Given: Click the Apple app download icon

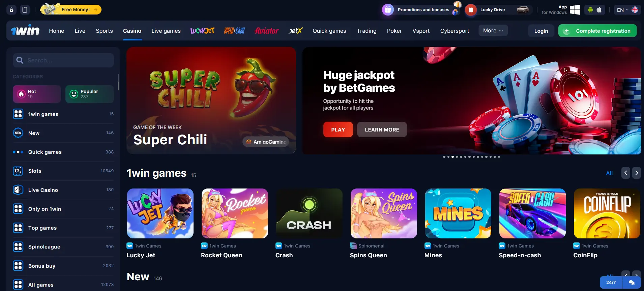Looking at the screenshot, I should [x=599, y=10].
